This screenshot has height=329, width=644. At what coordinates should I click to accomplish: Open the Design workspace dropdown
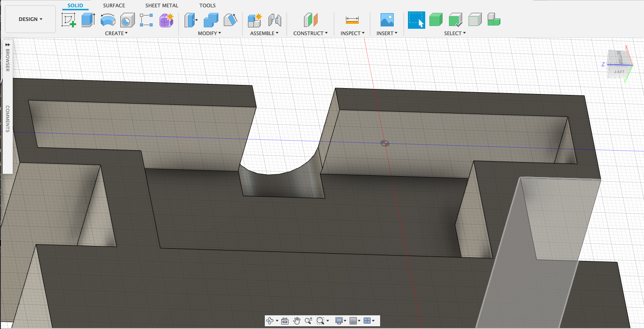[x=31, y=19]
